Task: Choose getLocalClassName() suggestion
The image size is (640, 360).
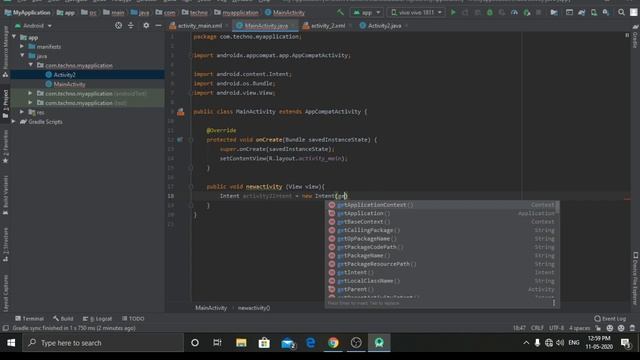Action: coord(441,281)
